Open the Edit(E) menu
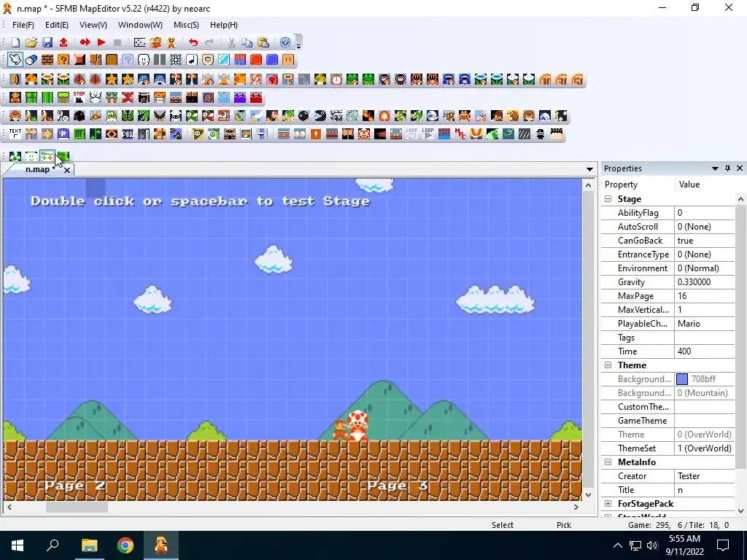747x560 pixels. pos(57,25)
